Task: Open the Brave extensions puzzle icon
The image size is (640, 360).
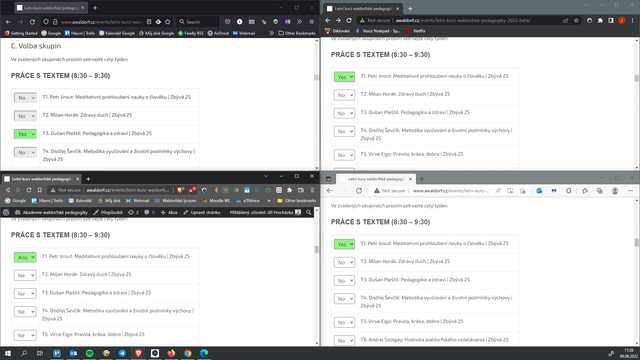Action: (289, 190)
